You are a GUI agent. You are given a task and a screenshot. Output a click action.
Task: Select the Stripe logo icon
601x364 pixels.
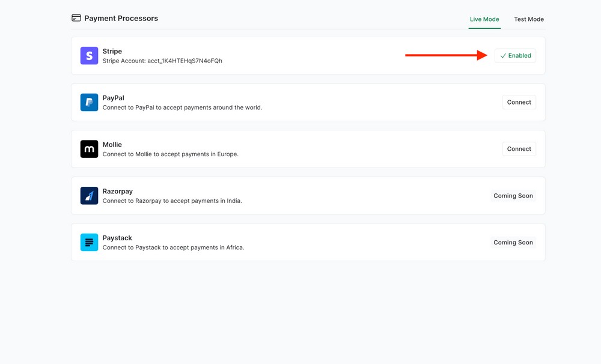(89, 55)
